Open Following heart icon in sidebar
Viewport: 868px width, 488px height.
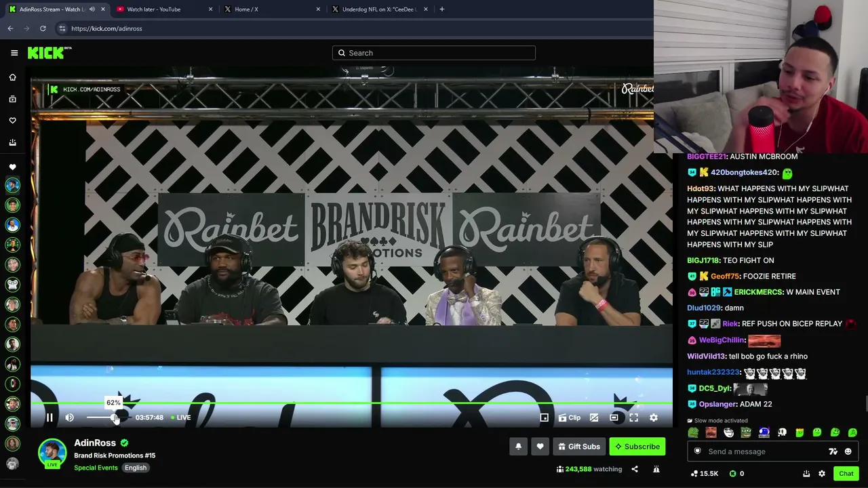pos(12,121)
